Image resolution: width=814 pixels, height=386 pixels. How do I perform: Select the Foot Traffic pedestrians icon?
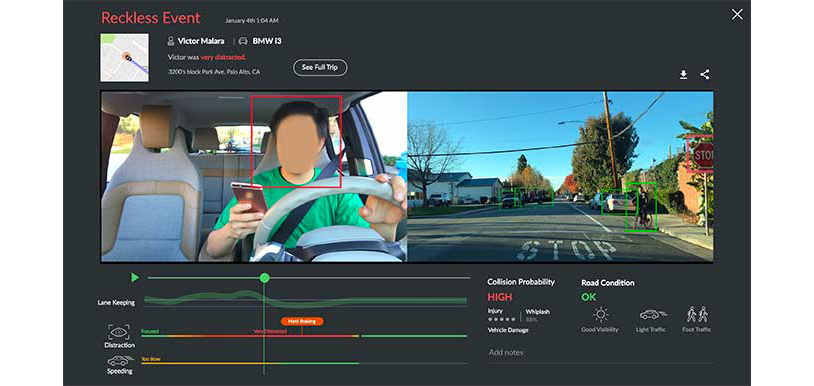(x=697, y=314)
